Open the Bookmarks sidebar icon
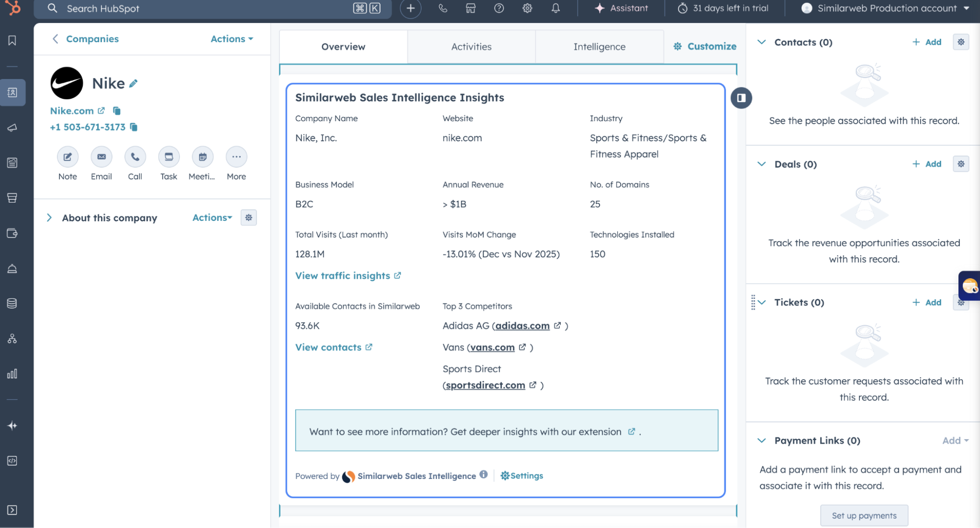980x528 pixels. tap(12, 40)
